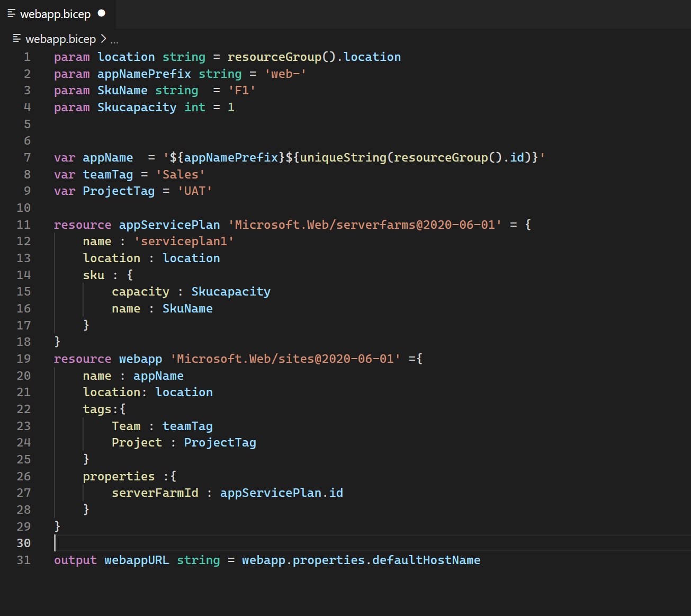Click the teamTag reference on line 23
Image resolution: width=691 pixels, height=616 pixels.
[187, 426]
